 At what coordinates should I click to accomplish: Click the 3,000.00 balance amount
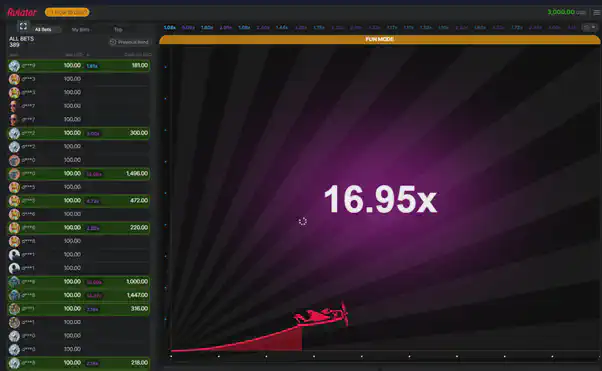click(561, 12)
